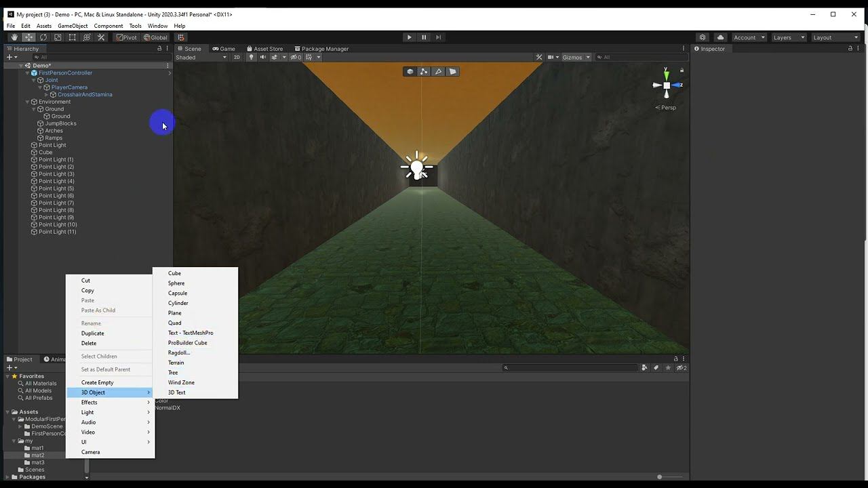Click the Pause button
Viewport: 868px width, 488px height.
[424, 37]
